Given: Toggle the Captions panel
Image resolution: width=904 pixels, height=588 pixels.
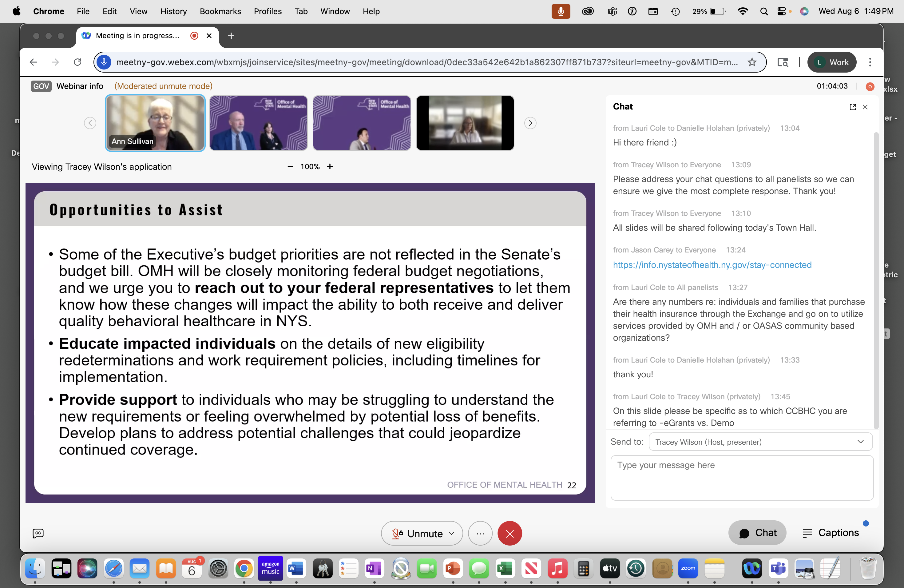Looking at the screenshot, I should (x=830, y=533).
